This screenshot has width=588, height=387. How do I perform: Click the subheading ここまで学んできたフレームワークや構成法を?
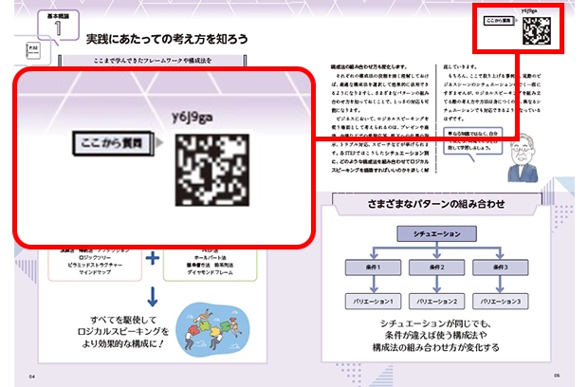click(x=153, y=61)
